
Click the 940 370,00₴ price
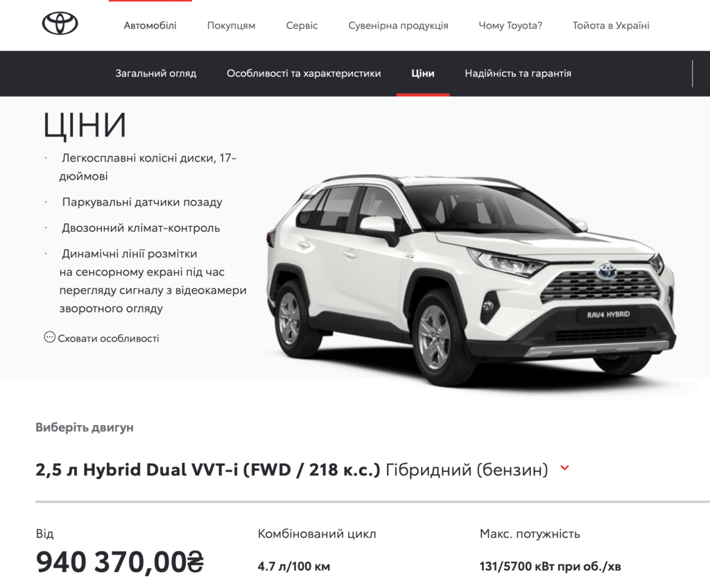[x=119, y=562]
